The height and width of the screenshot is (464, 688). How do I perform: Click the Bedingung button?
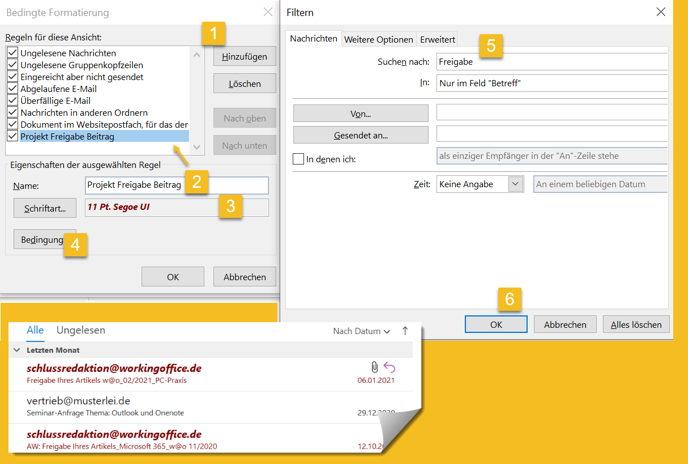click(42, 240)
